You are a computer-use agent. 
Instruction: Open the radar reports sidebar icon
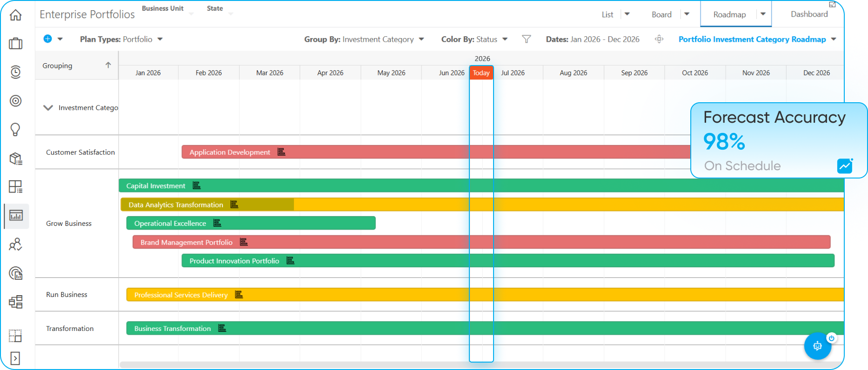15,273
